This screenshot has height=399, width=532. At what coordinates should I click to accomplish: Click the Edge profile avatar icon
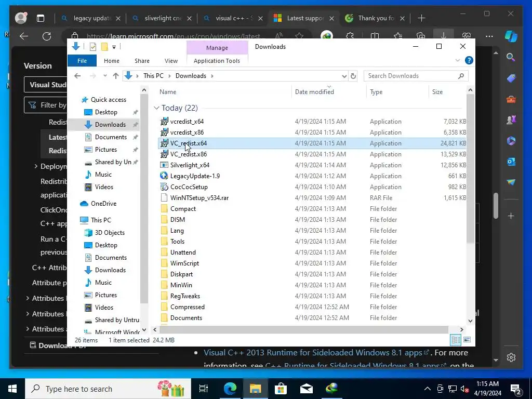(21, 18)
